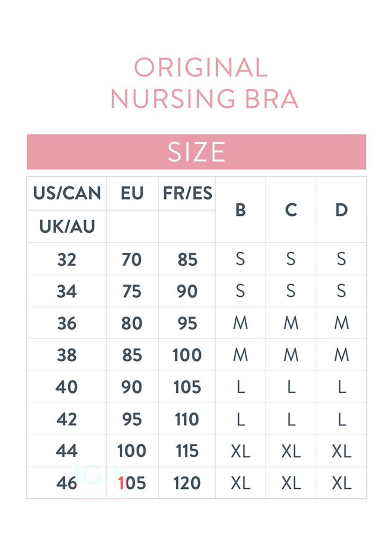The height and width of the screenshot is (557, 392).
Task: Select the C cup column header
Action: tap(291, 210)
